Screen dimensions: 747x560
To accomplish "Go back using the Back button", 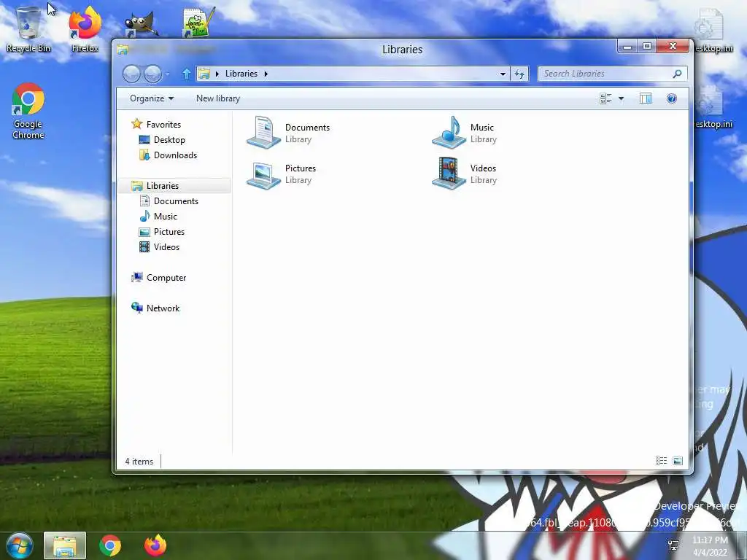I will 131,74.
